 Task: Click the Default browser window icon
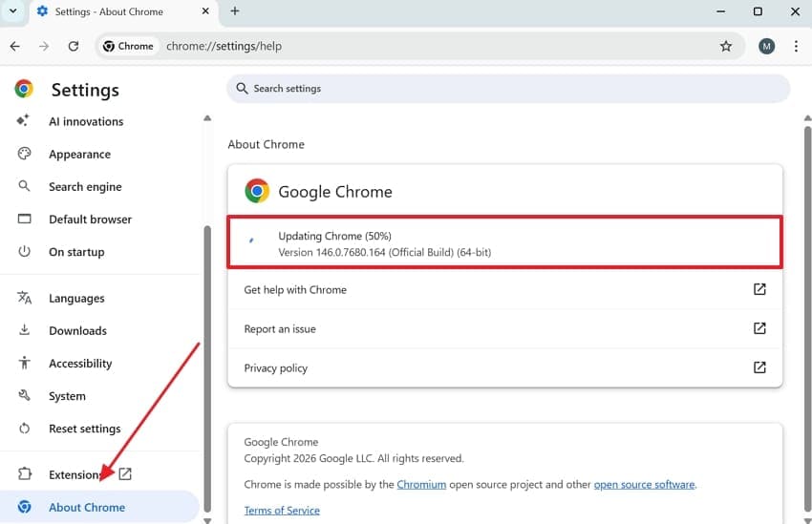[x=24, y=219]
